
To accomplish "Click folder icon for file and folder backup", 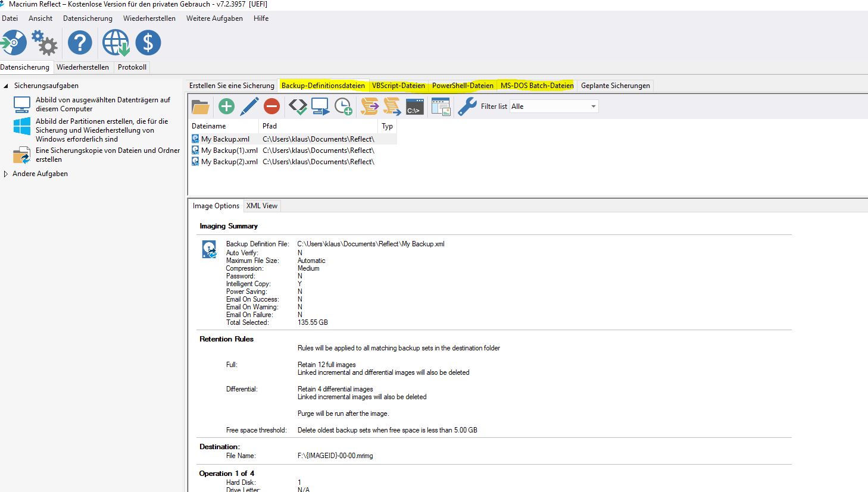I will click(x=21, y=155).
